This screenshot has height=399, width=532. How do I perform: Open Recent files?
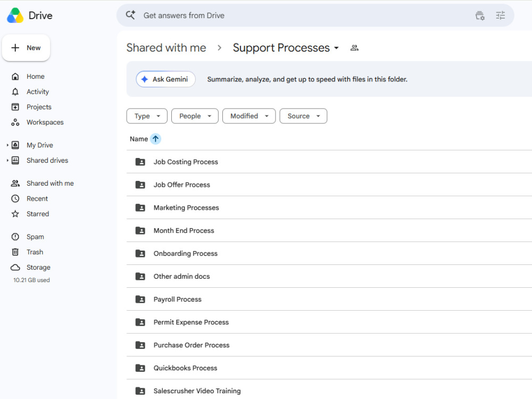37,198
